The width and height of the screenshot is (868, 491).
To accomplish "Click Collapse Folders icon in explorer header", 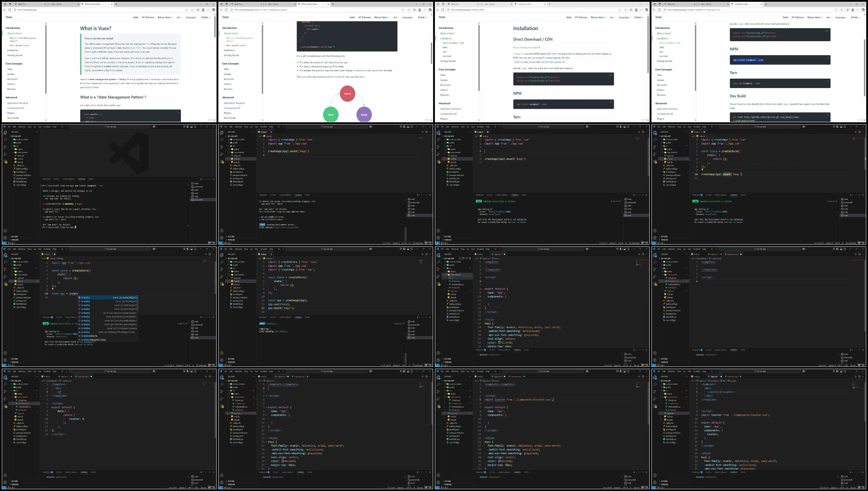I will [x=470, y=258].
